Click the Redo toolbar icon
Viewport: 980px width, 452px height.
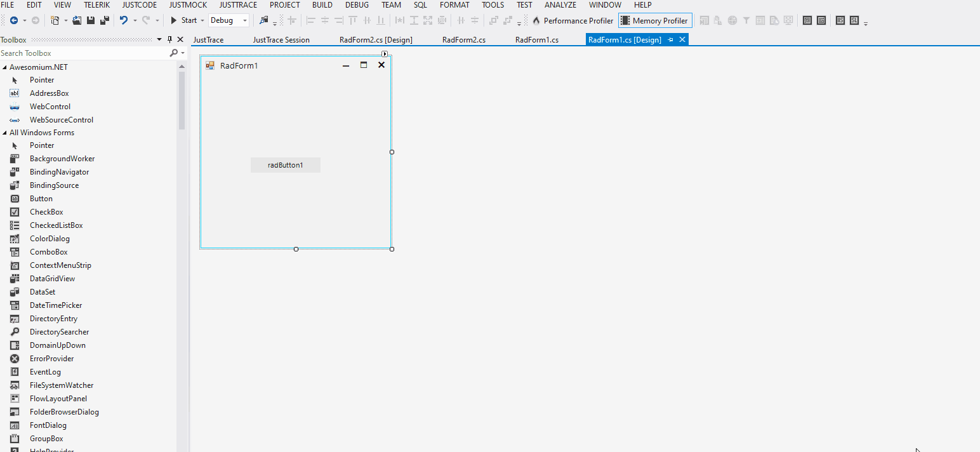(146, 20)
